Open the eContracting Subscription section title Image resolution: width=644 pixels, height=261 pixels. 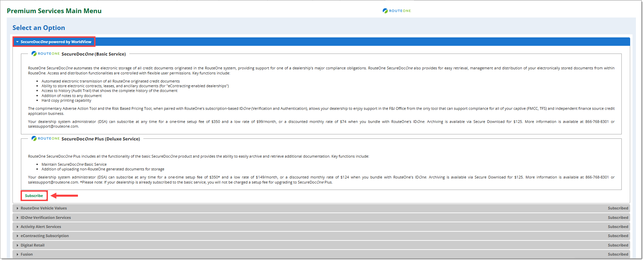click(x=45, y=236)
